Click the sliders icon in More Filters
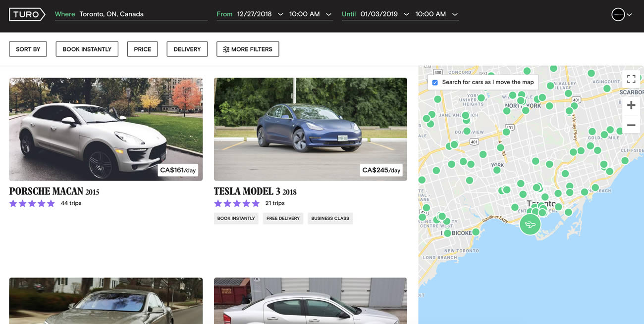This screenshot has width=644, height=324. point(226,49)
